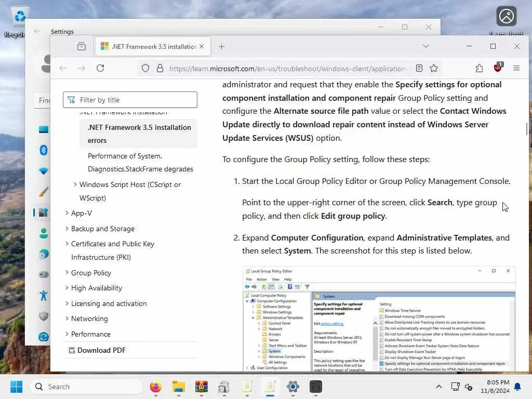Open Network wifi section in Settings sidebar

44,171
